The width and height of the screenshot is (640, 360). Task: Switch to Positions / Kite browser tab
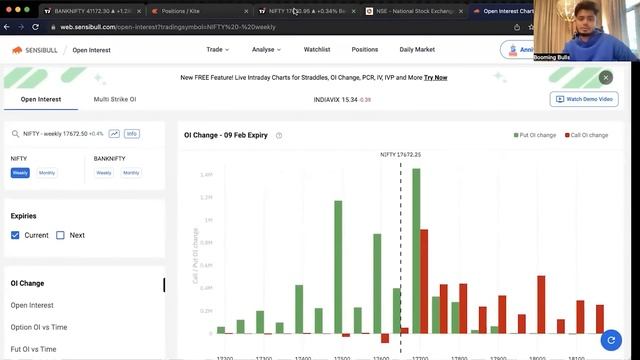[x=200, y=11]
